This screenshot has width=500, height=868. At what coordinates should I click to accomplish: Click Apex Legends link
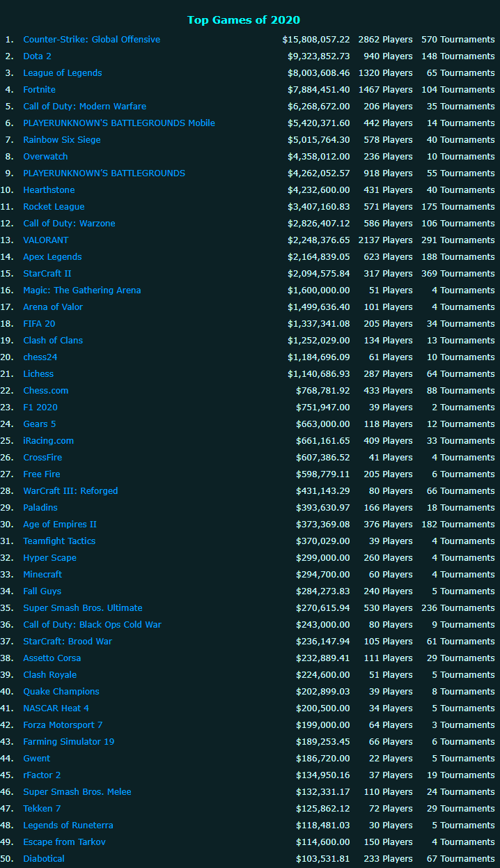pos(52,257)
